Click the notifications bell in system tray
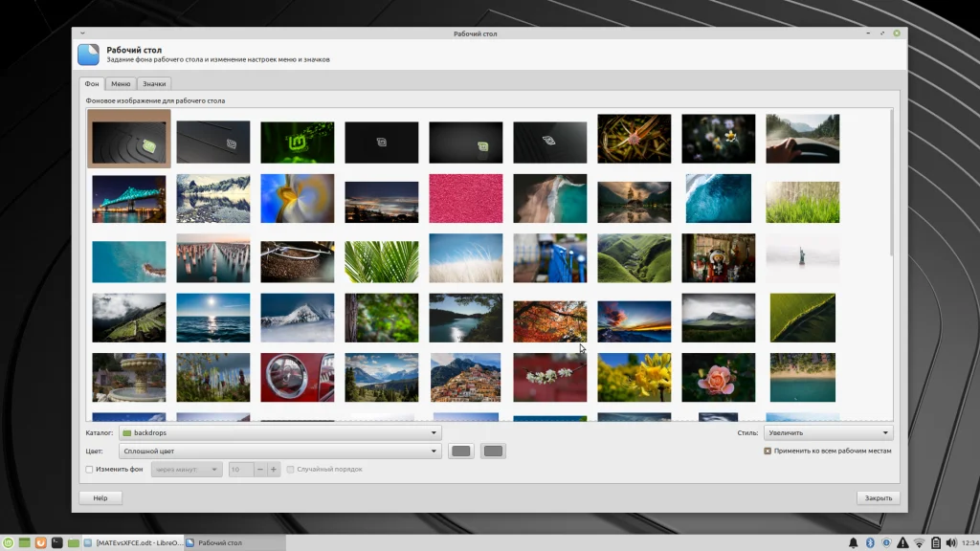This screenshot has width=980, height=551. (853, 543)
